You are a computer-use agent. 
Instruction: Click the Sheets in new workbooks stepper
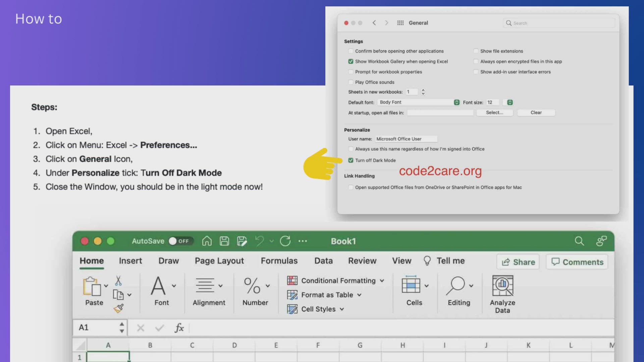423,92
